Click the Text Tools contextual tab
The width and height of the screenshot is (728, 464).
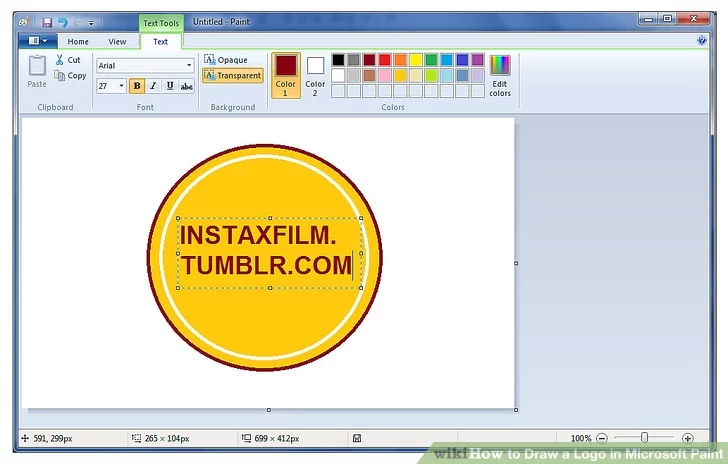161,23
